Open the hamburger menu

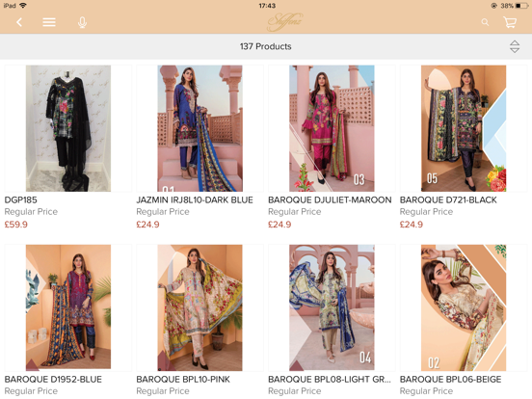click(x=49, y=22)
